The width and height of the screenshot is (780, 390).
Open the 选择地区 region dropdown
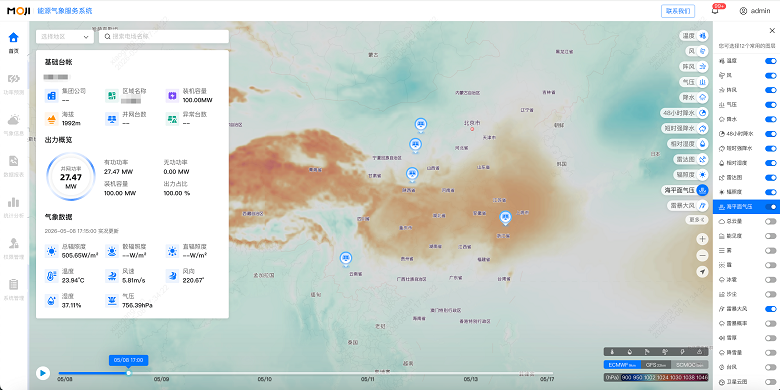[65, 36]
